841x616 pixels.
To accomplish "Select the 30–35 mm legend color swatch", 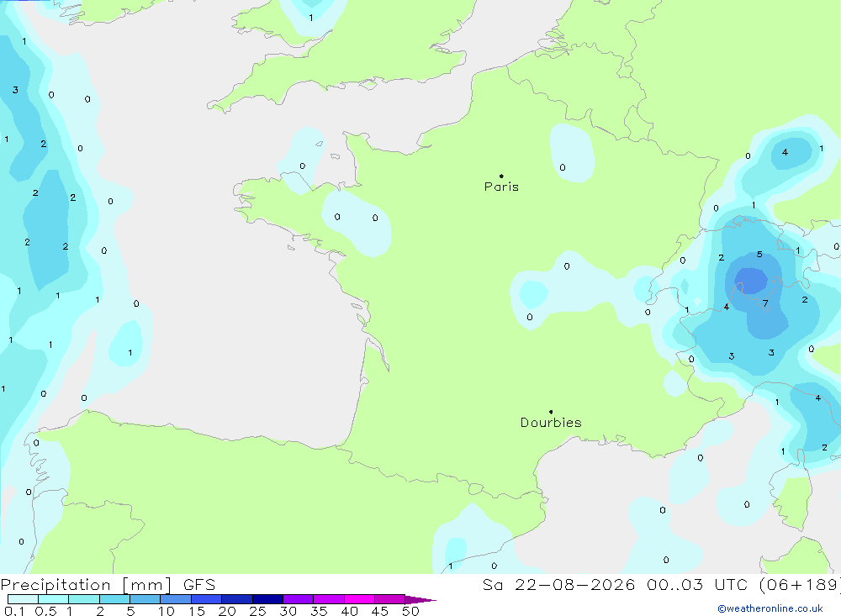I will (299, 599).
